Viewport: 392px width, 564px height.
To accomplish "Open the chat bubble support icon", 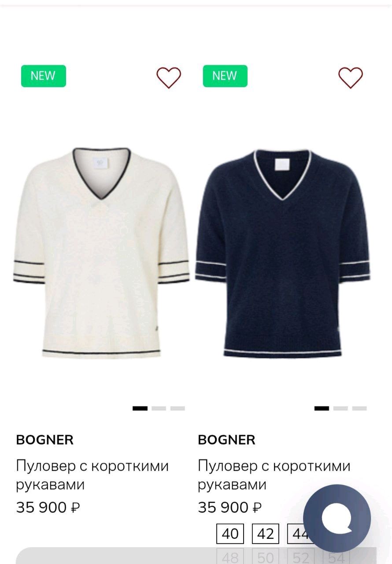I will point(337,518).
